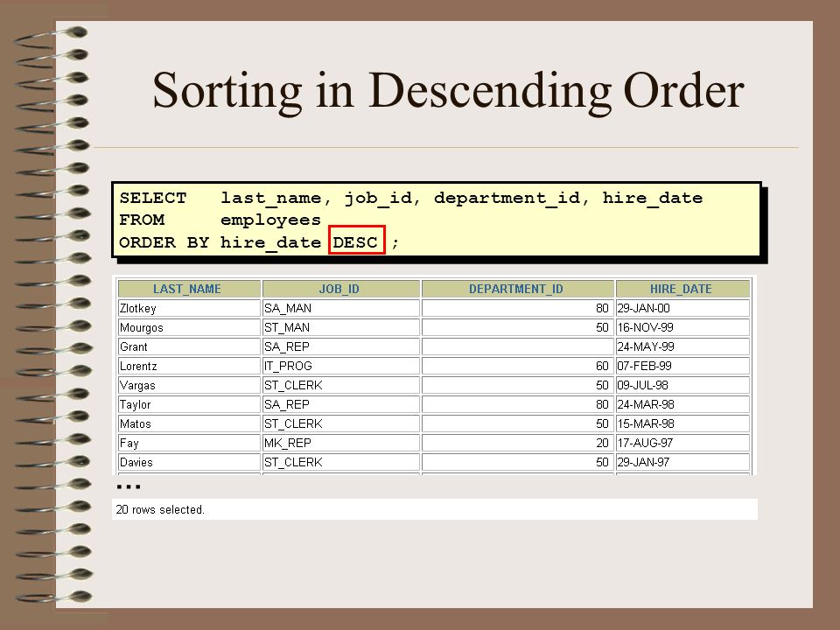Click department 80 in Taylor row

tap(517, 404)
